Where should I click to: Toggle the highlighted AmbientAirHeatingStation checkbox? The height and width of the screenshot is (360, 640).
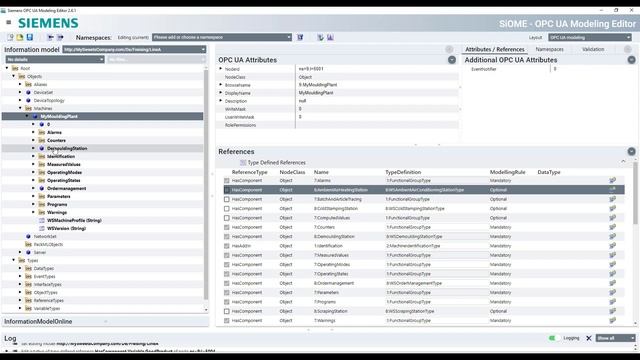227,190
